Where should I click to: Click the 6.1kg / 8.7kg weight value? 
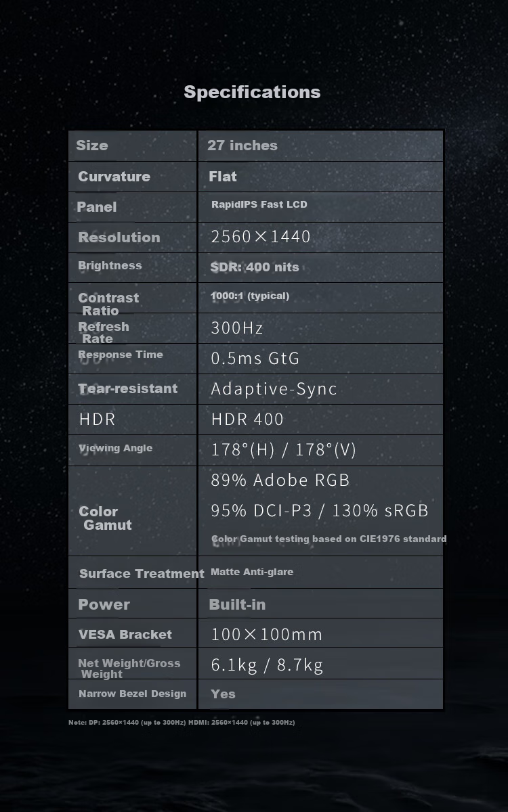click(x=267, y=665)
